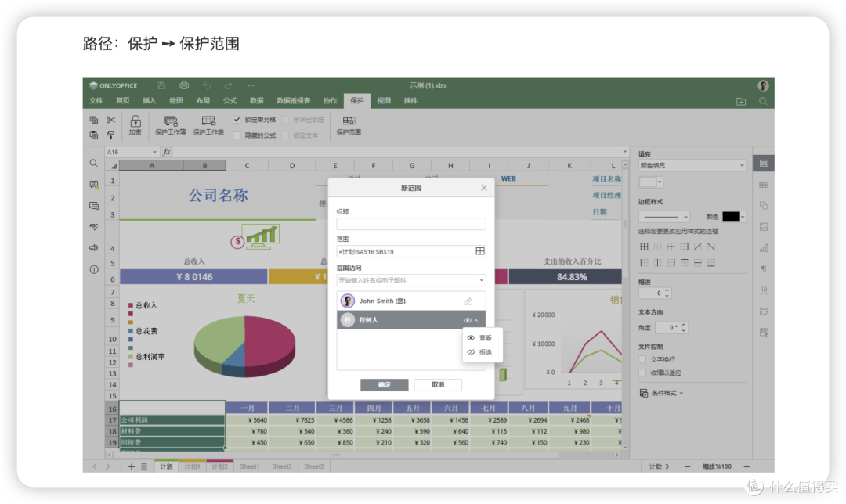The image size is (846, 504).
Task: Click the save icon in the title bar
Action: pos(161,85)
